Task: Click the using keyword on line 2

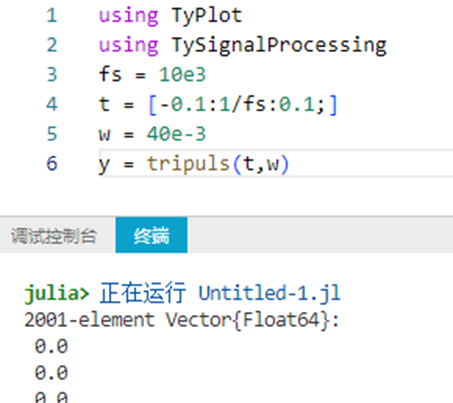Action: coord(128,45)
